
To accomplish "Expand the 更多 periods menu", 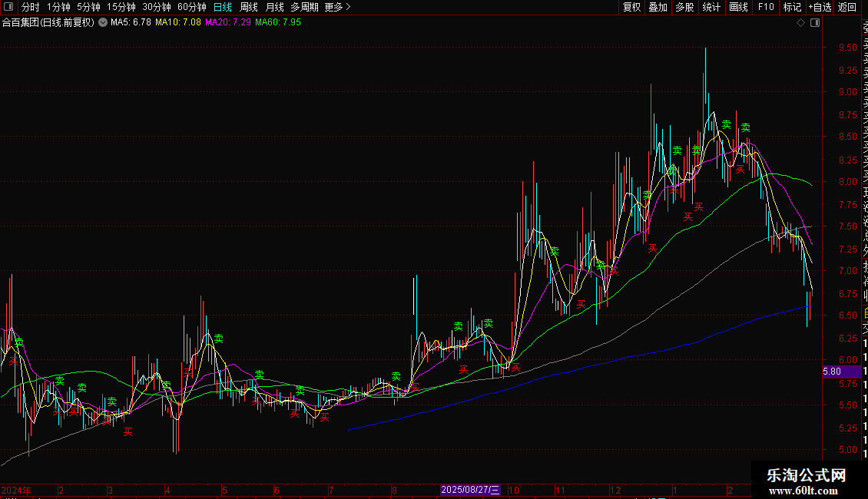I will coord(337,7).
